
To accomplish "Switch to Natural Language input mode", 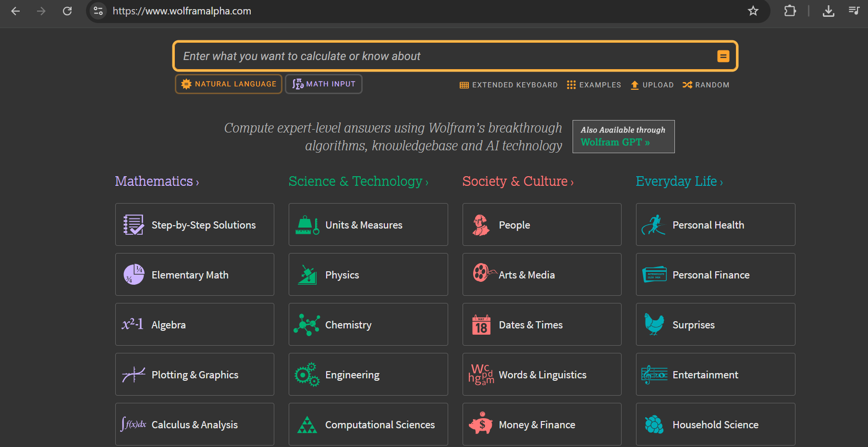I will (x=229, y=84).
